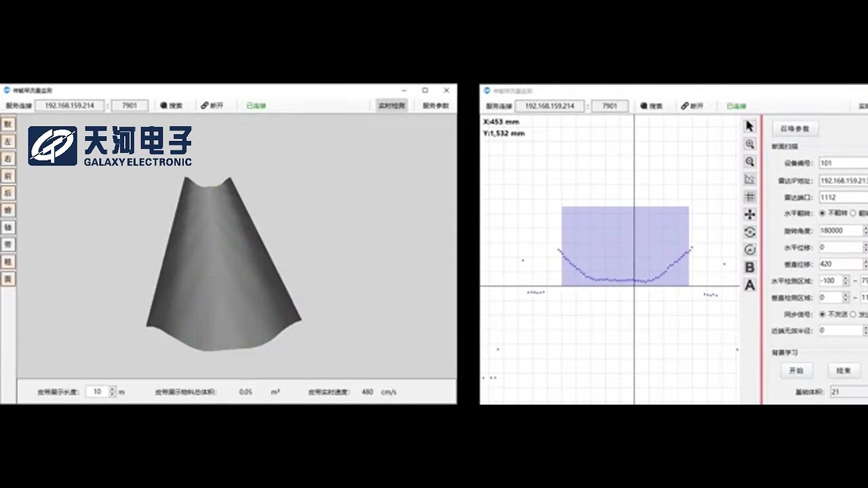Viewport: 868px width, 488px height.
Task: Select the 不发送 radio for 同步信号
Action: [x=823, y=314]
